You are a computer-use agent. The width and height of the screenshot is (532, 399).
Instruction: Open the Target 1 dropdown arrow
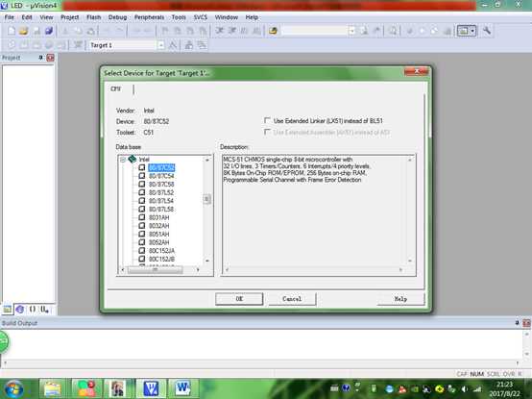click(160, 45)
